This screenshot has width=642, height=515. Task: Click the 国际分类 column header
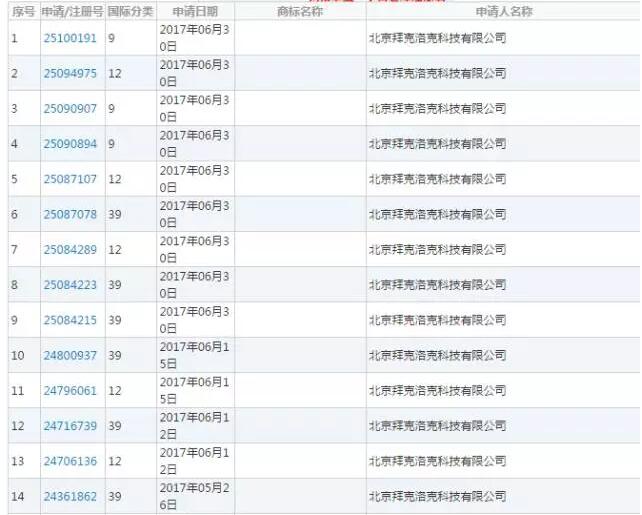pos(131,12)
